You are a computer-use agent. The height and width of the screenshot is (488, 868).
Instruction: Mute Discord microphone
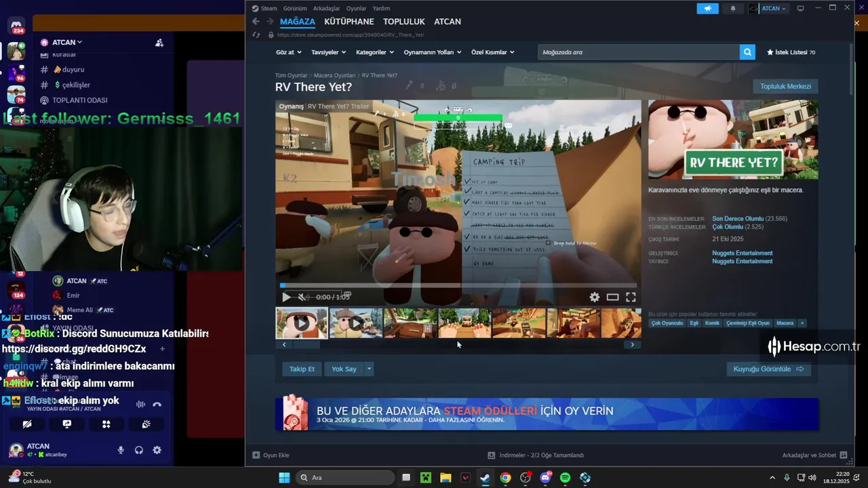[x=121, y=450]
